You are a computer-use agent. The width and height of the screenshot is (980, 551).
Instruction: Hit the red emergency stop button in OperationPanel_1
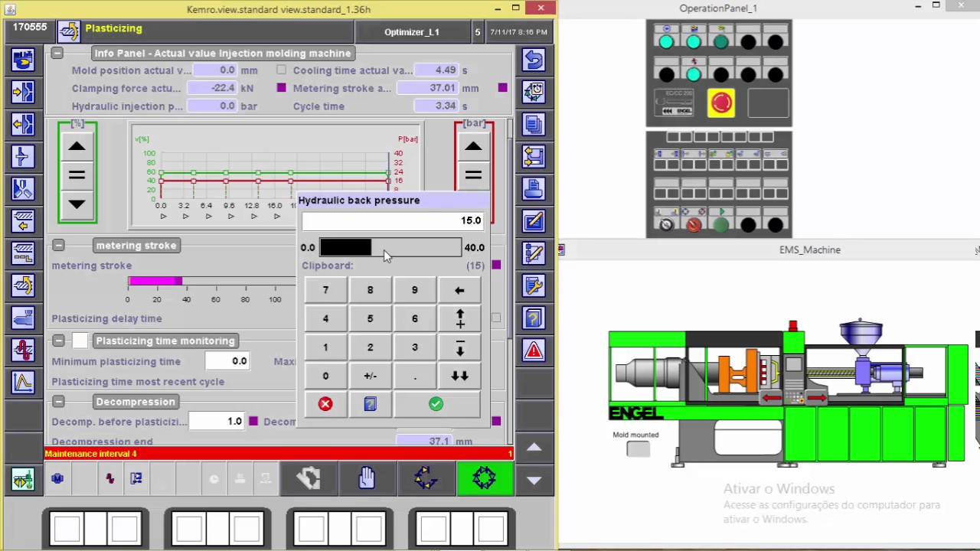click(x=721, y=103)
